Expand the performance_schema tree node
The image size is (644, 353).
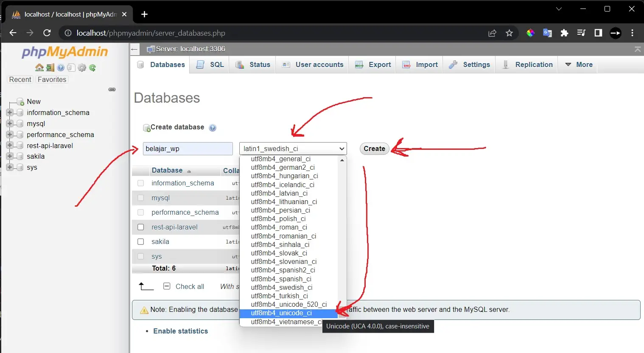coord(10,135)
